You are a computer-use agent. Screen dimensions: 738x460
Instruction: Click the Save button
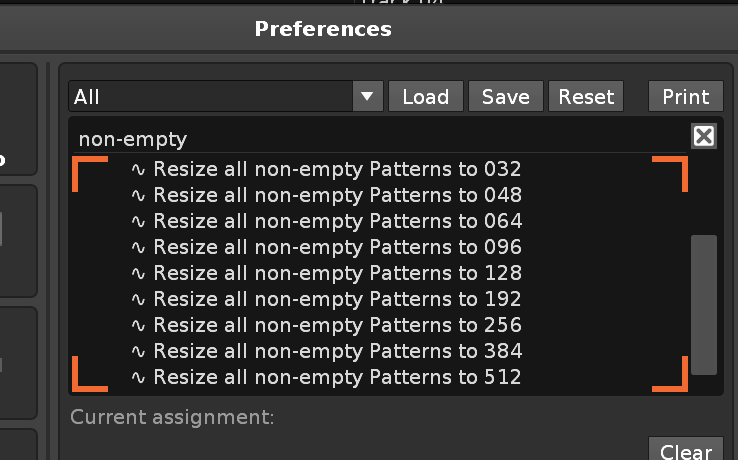(505, 97)
